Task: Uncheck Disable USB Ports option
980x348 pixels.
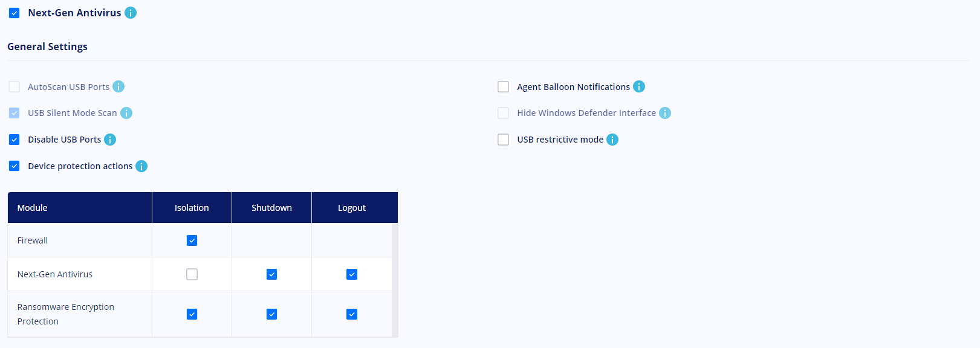Action: [x=15, y=140]
